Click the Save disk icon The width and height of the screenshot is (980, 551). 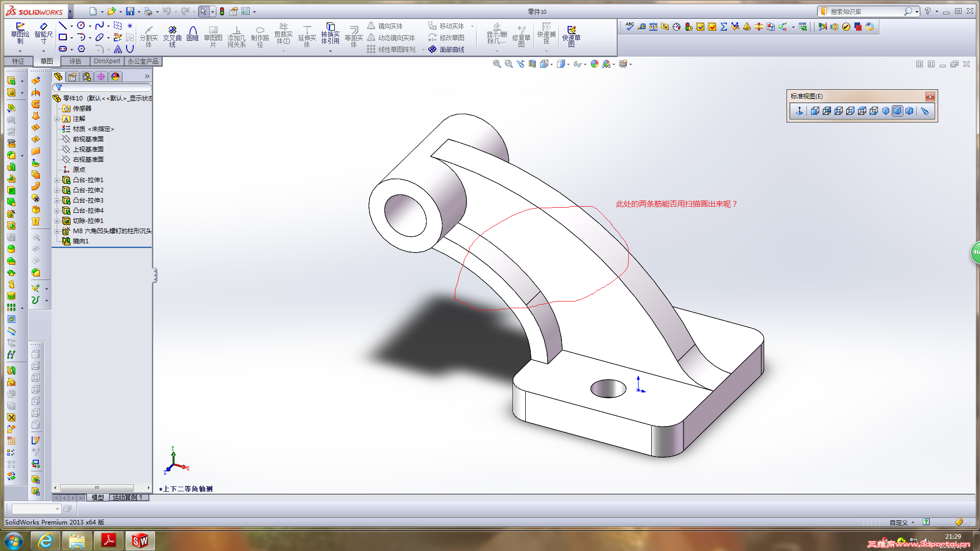click(x=130, y=11)
